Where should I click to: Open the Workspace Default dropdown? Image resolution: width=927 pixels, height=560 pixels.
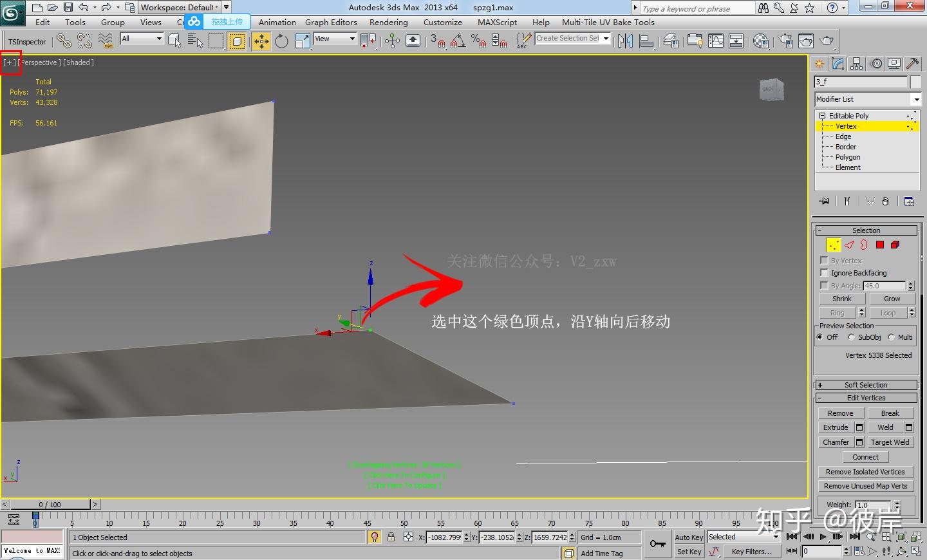(180, 8)
